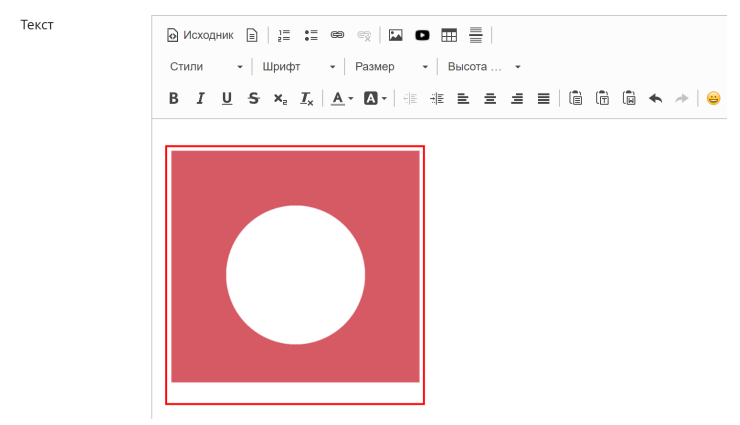Insert a table
This screenshot has width=740, height=425.
[449, 35]
